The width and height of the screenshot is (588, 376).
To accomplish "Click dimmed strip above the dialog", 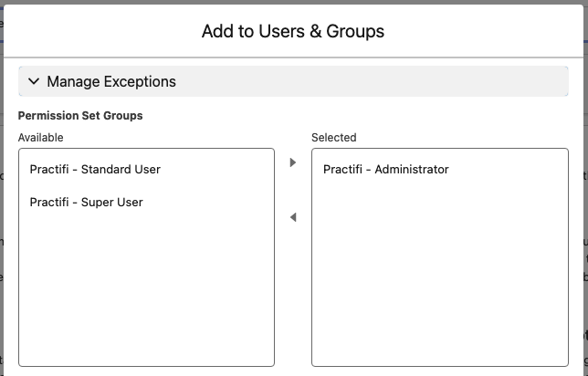I will (x=294, y=2).
